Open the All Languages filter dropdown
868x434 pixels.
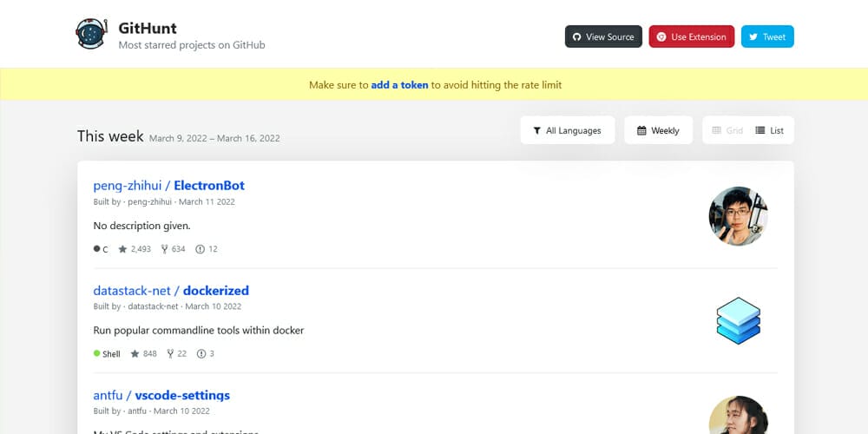[x=568, y=131]
